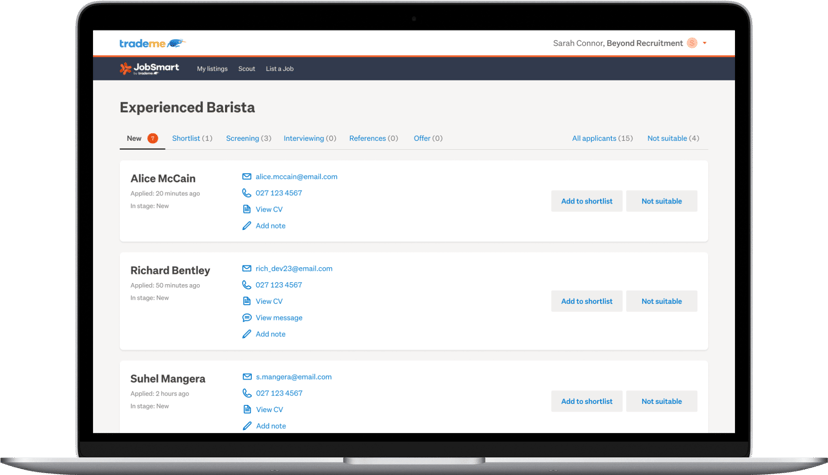Switch to the New applicants tab
The height and width of the screenshot is (475, 828).
click(x=142, y=138)
